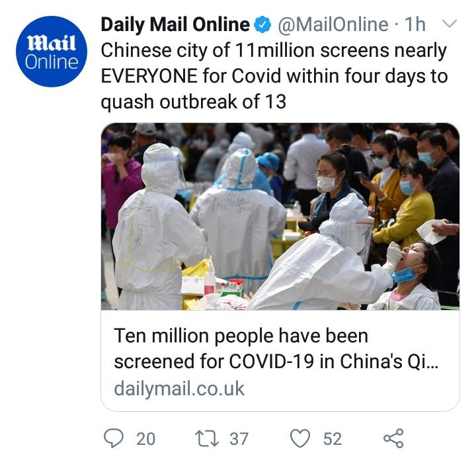Click tweet line 'Chinese city of 11million'
Viewport: 476px width, 464px height.
click(208, 50)
